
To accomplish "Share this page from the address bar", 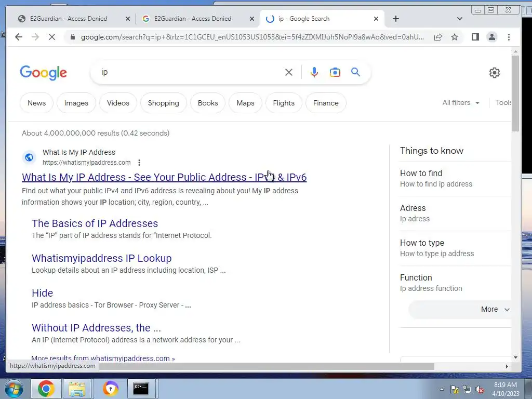I will click(x=437, y=37).
